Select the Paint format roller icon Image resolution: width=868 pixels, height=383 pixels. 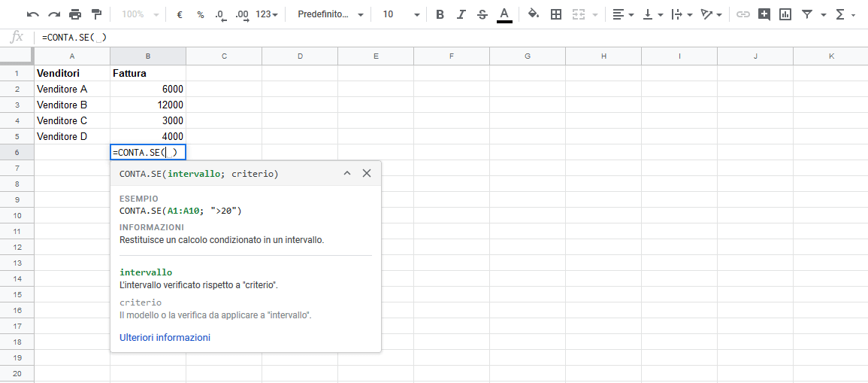point(96,14)
